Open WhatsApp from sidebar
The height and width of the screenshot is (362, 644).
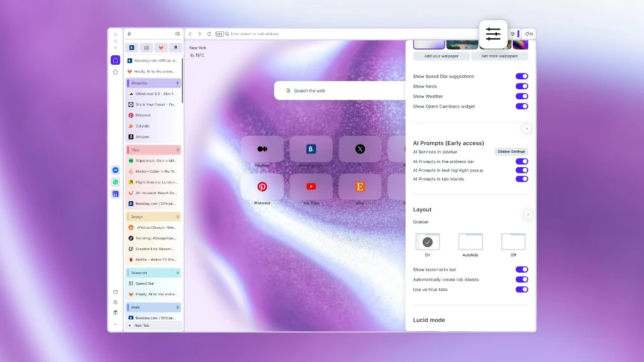pyautogui.click(x=116, y=182)
